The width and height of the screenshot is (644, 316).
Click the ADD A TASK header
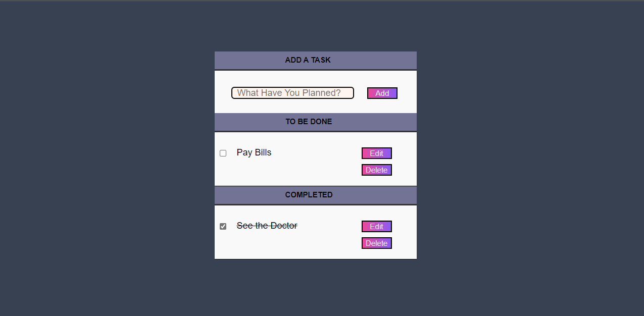pyautogui.click(x=308, y=60)
